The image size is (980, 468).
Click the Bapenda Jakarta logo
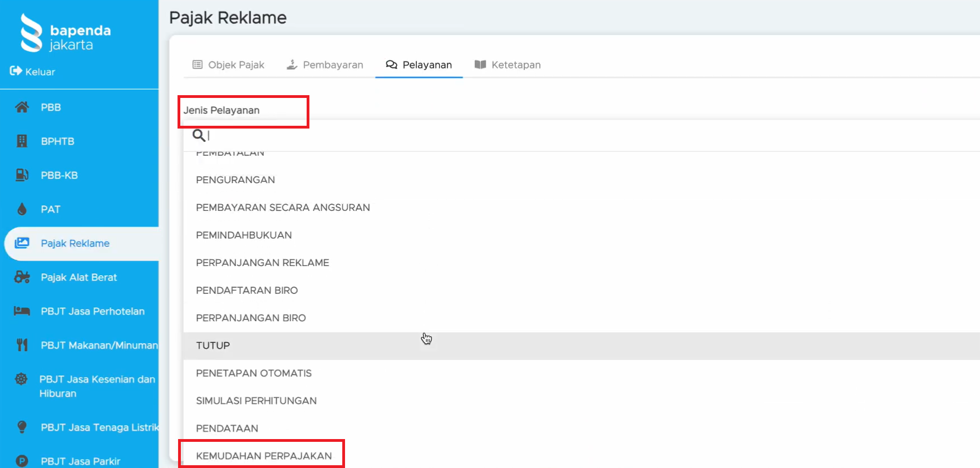point(66,33)
